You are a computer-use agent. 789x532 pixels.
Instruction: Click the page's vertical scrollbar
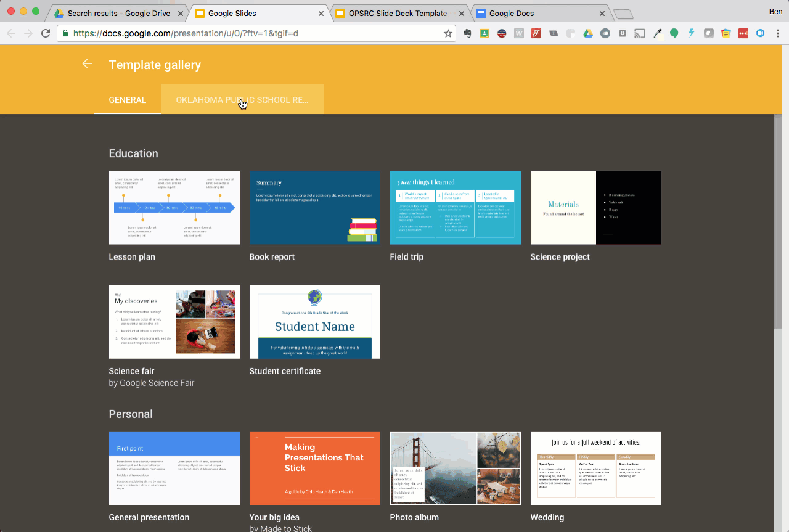(x=778, y=222)
